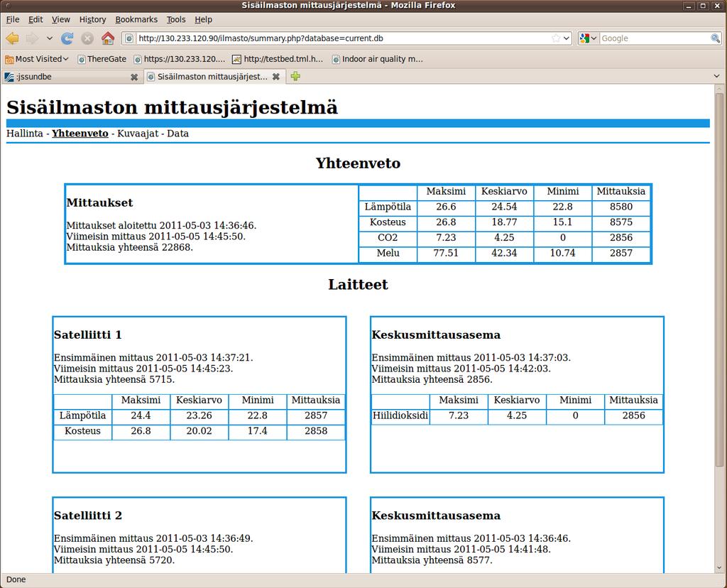Click the Hallinta navigation link
Viewport: 727px width, 588px height.
coord(25,134)
